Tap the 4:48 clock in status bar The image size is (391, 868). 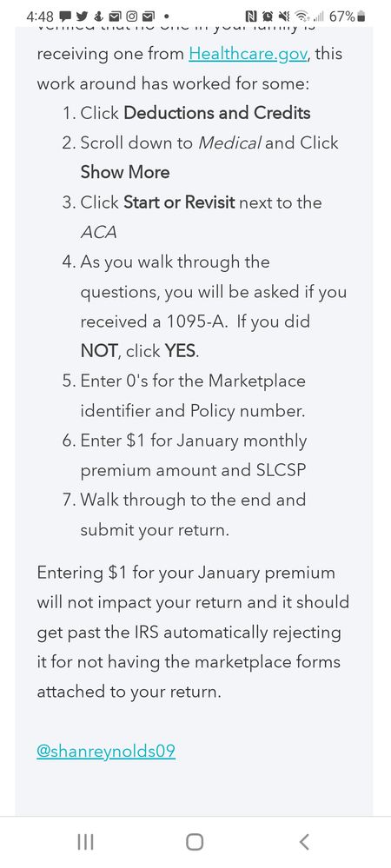click(40, 17)
